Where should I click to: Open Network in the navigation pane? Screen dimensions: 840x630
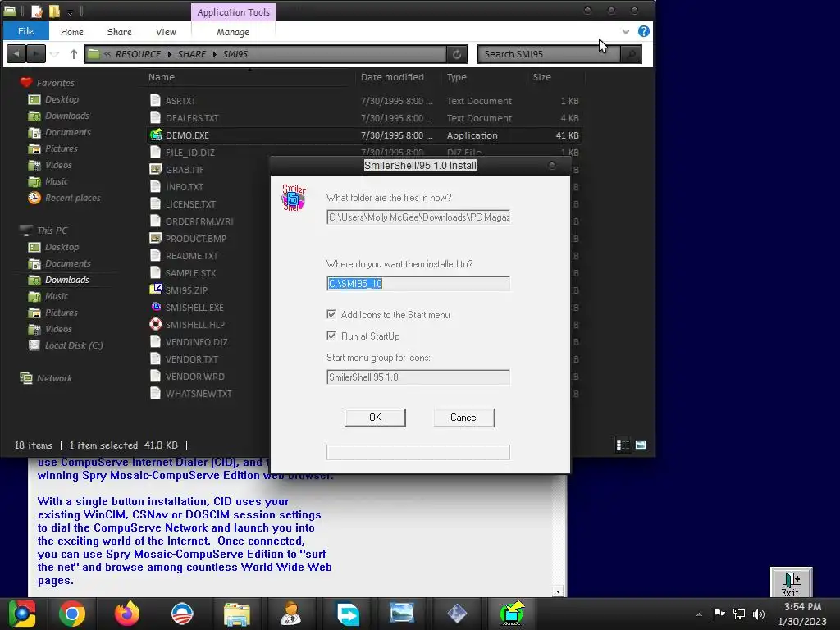[x=54, y=377]
